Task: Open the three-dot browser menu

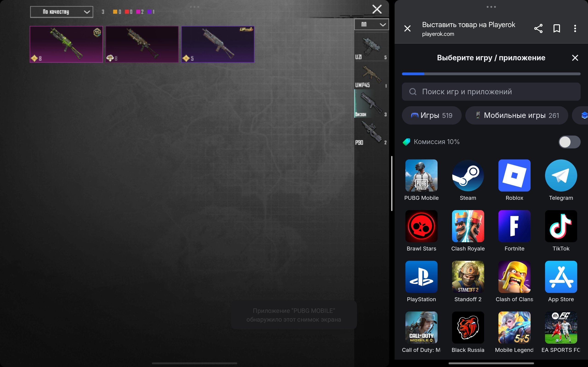Action: click(x=575, y=28)
